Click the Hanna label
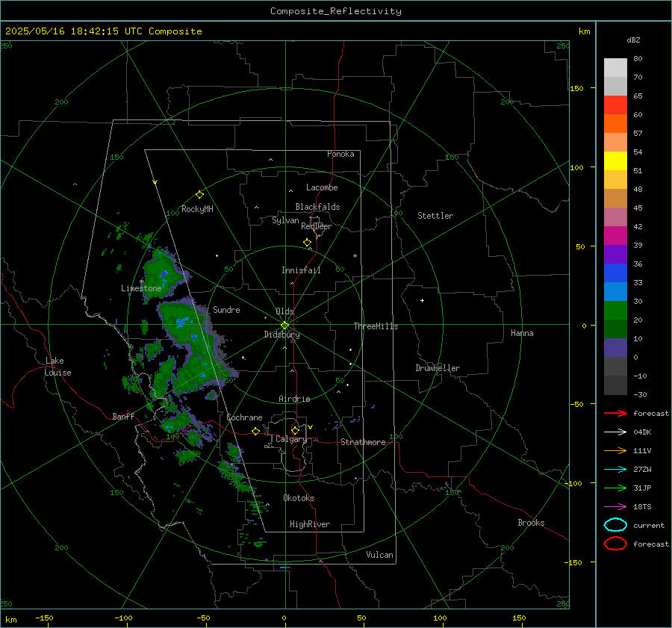 click(x=522, y=333)
